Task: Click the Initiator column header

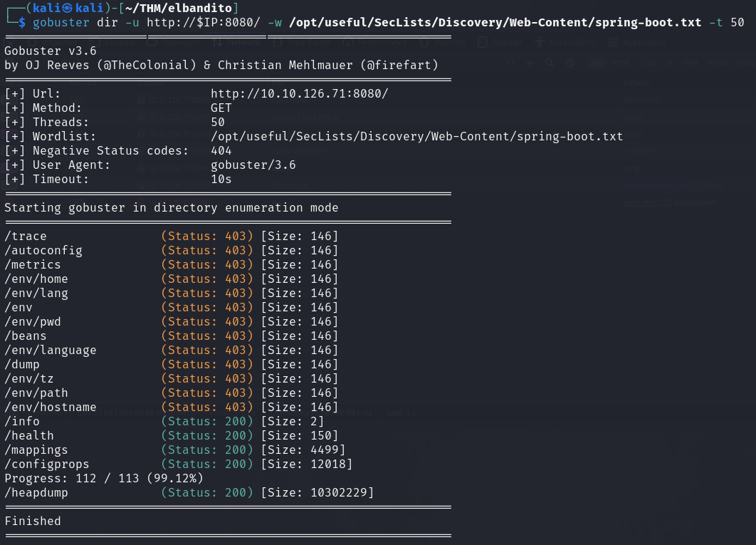Action: pyautogui.click(x=637, y=83)
